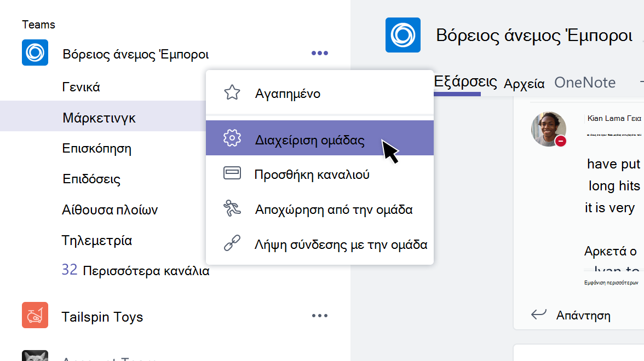This screenshot has height=361, width=644.
Task: Open the Τηλεμετρία channel
Action: 97,241
